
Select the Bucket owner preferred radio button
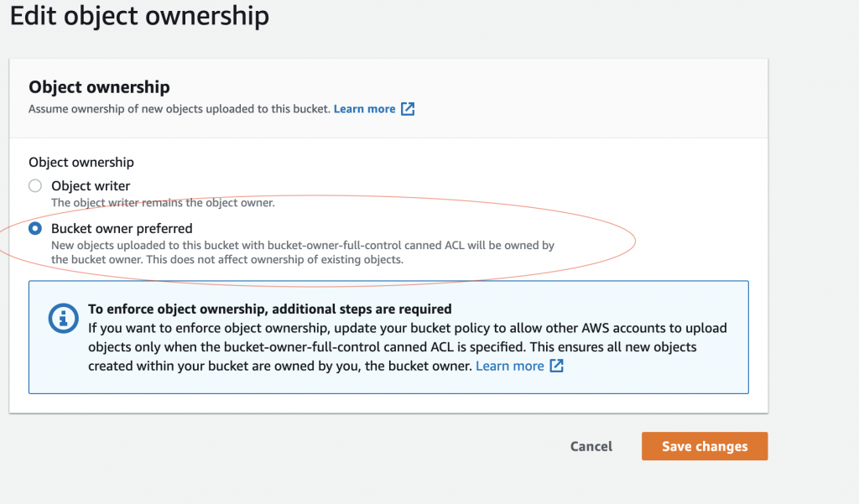click(34, 227)
